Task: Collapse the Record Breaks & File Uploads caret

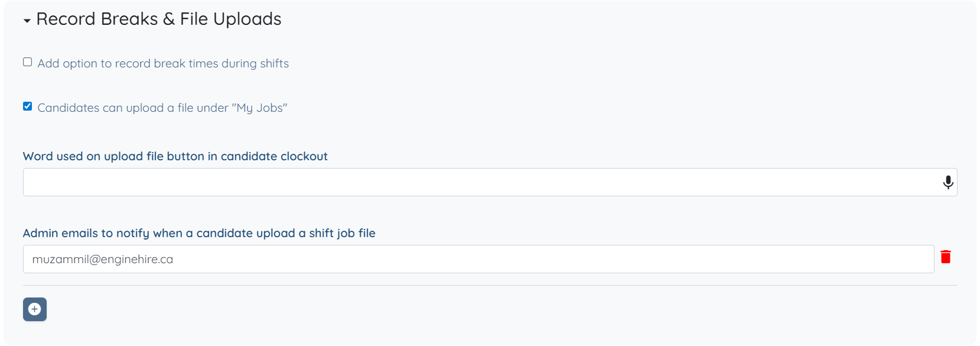Action: 27,21
